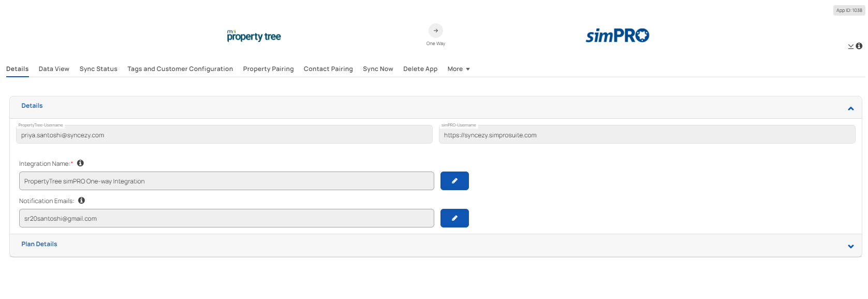
Task: Select the Property Pairing tab
Action: (268, 69)
